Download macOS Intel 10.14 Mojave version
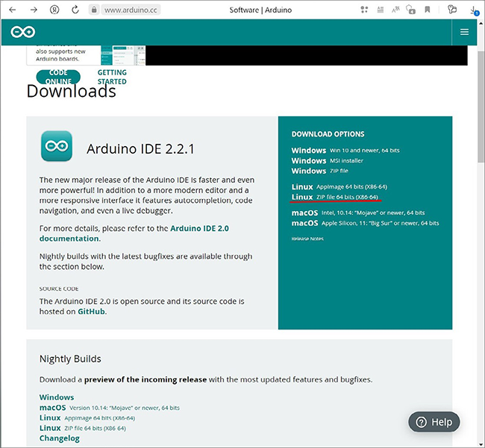Screen dimensions: 485x448 (x=358, y=213)
